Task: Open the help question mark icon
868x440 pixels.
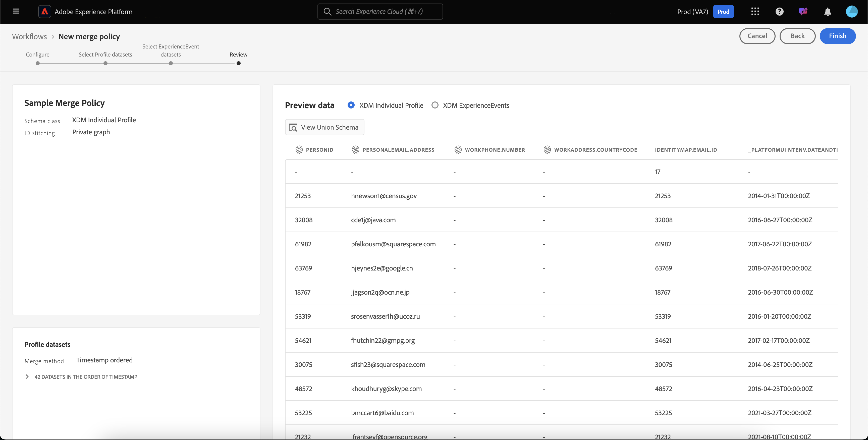Action: coord(779,12)
